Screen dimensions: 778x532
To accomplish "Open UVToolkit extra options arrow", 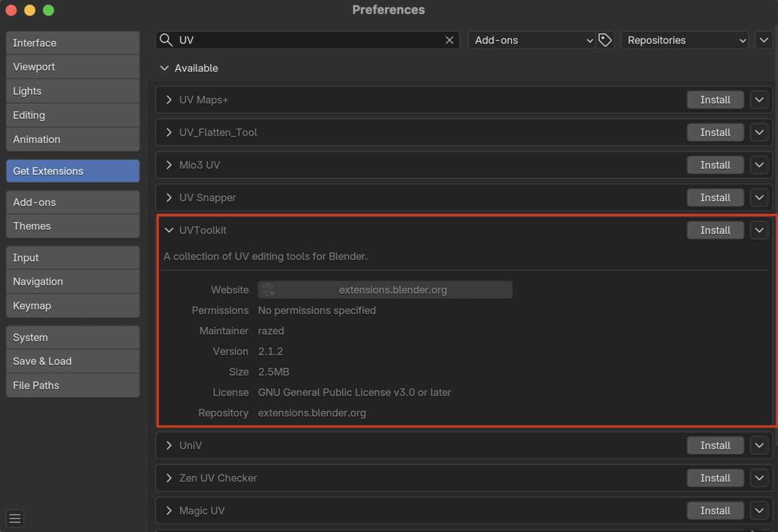I will point(759,230).
